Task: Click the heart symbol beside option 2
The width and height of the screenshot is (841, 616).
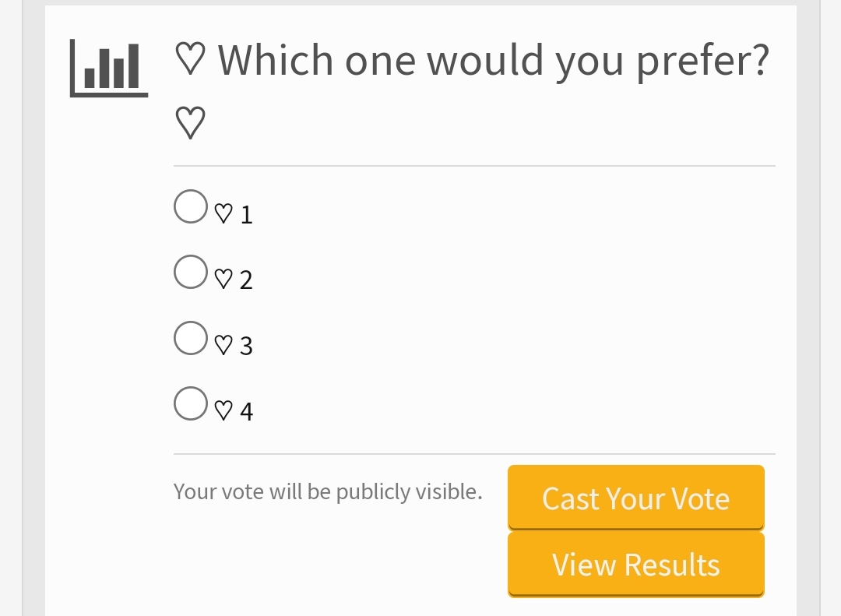Action: tap(223, 279)
